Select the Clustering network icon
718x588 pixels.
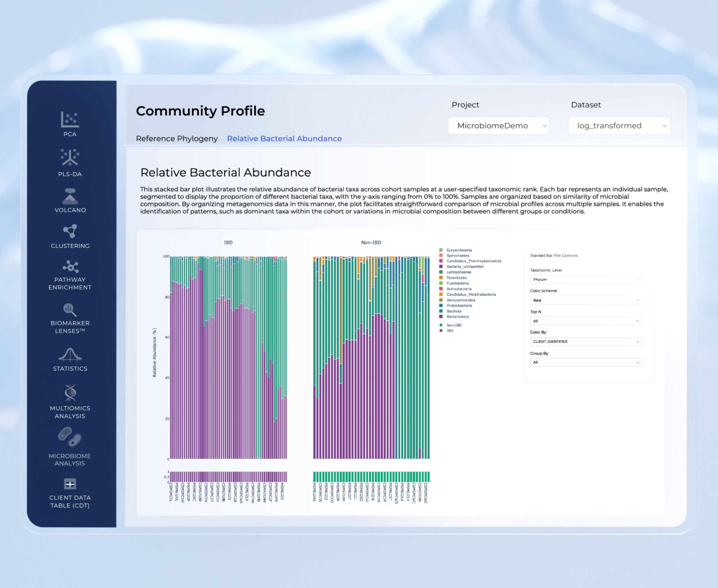tap(70, 231)
